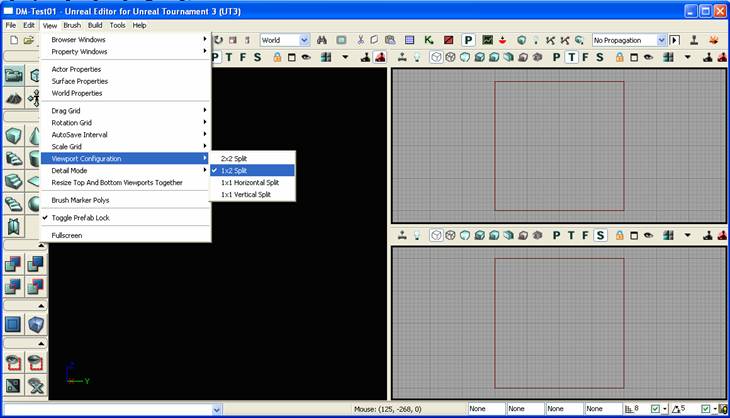
Task: Click the CSG Intersect icon
Action: tap(13, 286)
